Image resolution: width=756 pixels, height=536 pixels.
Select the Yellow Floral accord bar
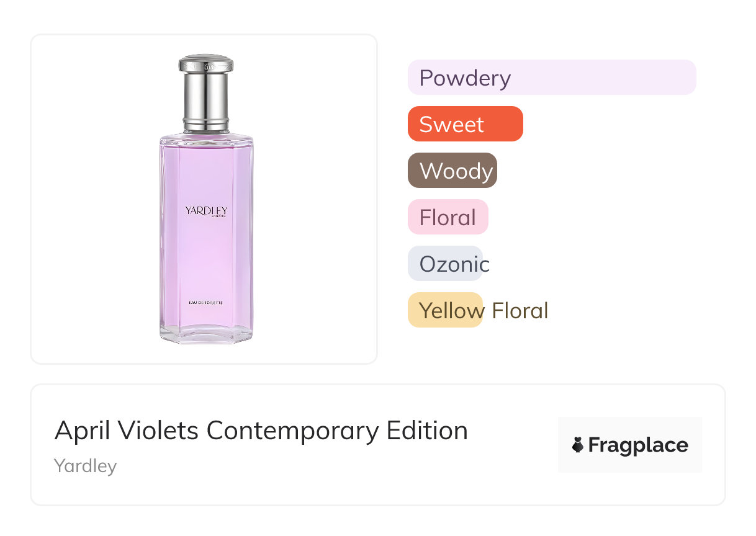[x=445, y=310]
